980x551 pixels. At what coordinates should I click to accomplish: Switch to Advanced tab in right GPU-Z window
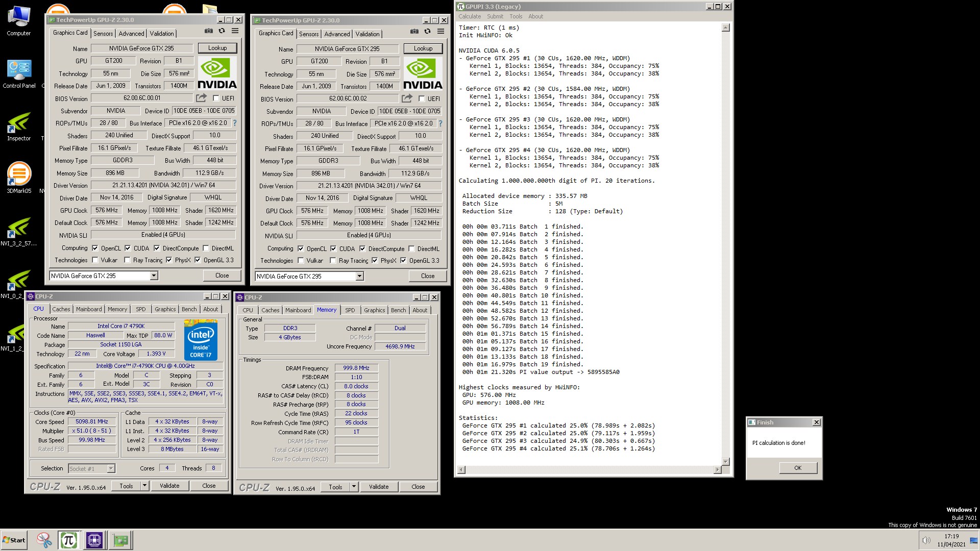337,34
